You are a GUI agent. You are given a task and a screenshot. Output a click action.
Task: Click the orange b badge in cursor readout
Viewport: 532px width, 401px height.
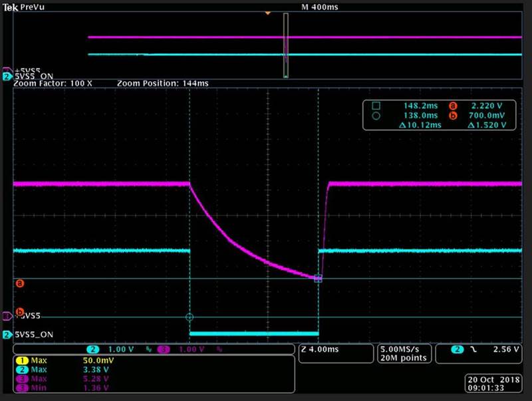coord(453,116)
